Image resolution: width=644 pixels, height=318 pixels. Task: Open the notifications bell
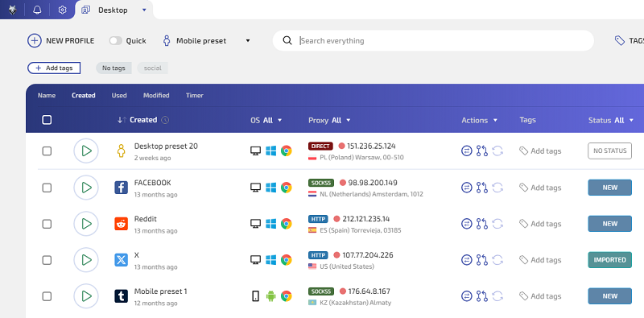coord(37,10)
